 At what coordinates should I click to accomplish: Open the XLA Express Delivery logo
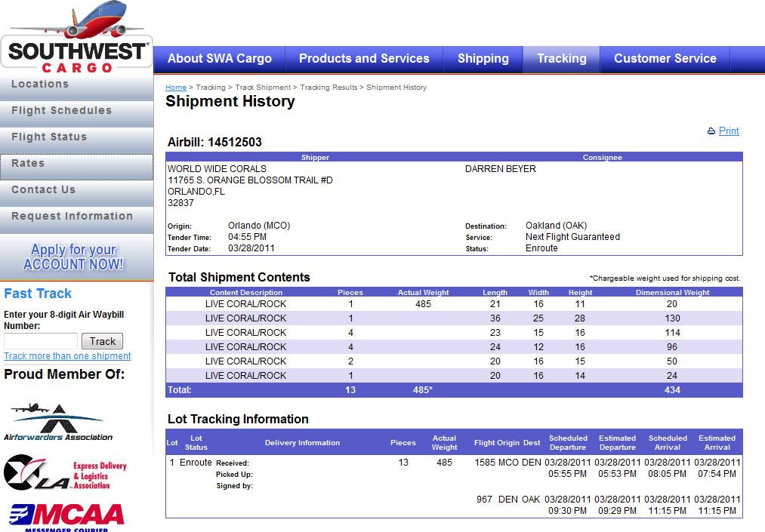(x=65, y=472)
